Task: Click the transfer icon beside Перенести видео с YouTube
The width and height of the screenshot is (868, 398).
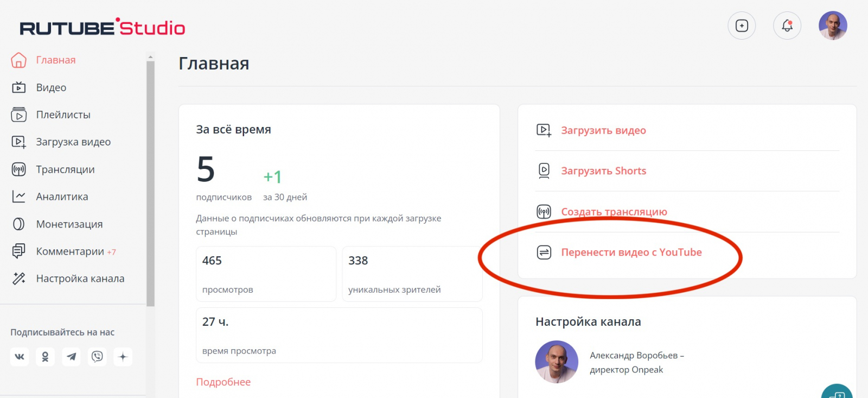Action: [x=544, y=252]
